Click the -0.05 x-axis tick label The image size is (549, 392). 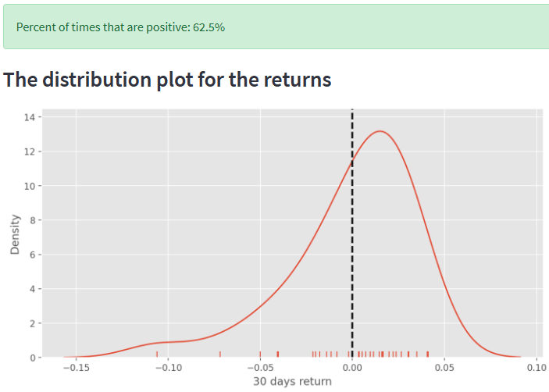[x=258, y=367]
